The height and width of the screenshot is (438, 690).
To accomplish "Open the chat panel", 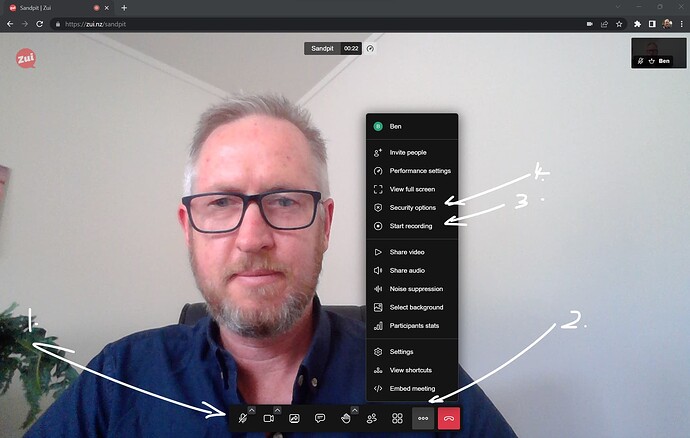I will (x=320, y=418).
